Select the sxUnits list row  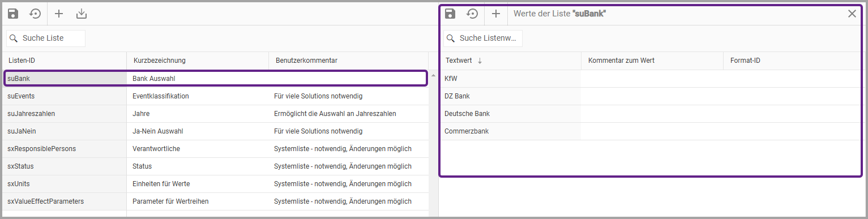click(x=216, y=184)
